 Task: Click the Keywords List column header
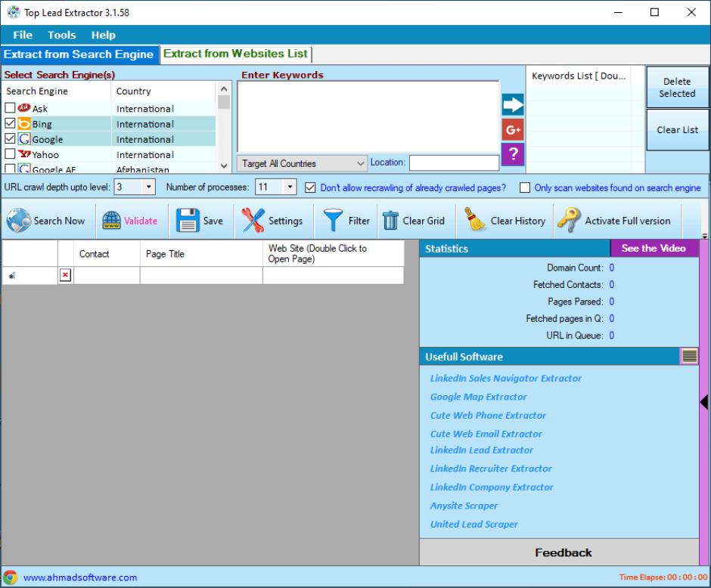tap(579, 76)
